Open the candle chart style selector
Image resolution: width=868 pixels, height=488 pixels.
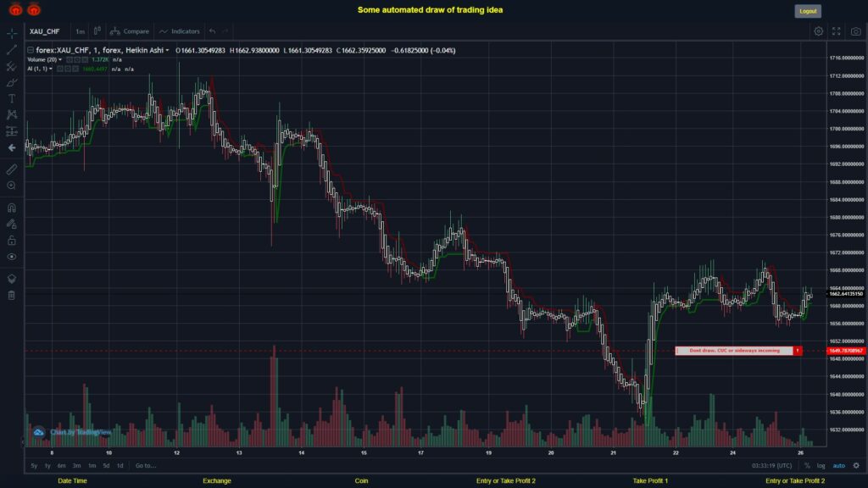click(x=97, y=31)
